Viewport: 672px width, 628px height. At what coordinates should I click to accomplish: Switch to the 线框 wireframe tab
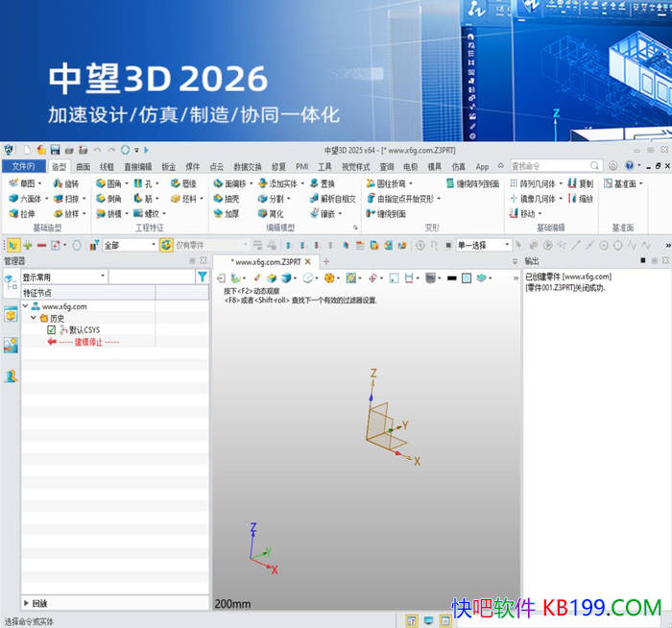click(107, 167)
